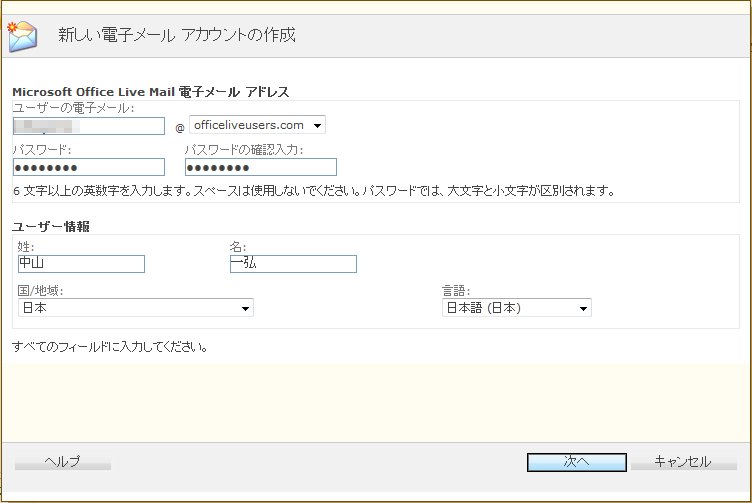Click the 姓 field containing 中山
The height and width of the screenshot is (503, 752).
coord(81,264)
